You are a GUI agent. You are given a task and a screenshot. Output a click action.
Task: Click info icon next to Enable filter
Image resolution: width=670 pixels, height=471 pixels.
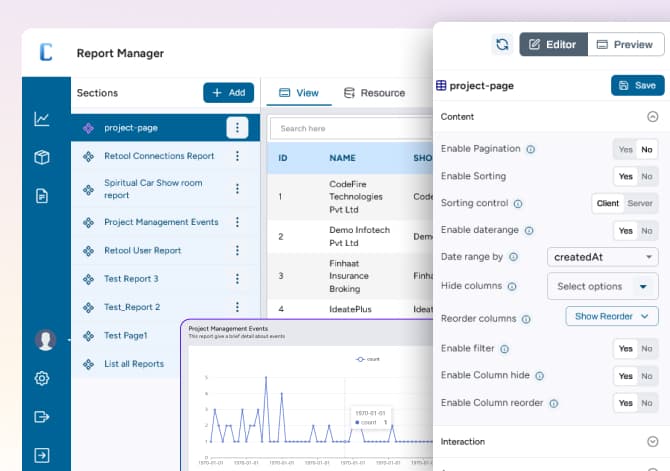point(504,349)
